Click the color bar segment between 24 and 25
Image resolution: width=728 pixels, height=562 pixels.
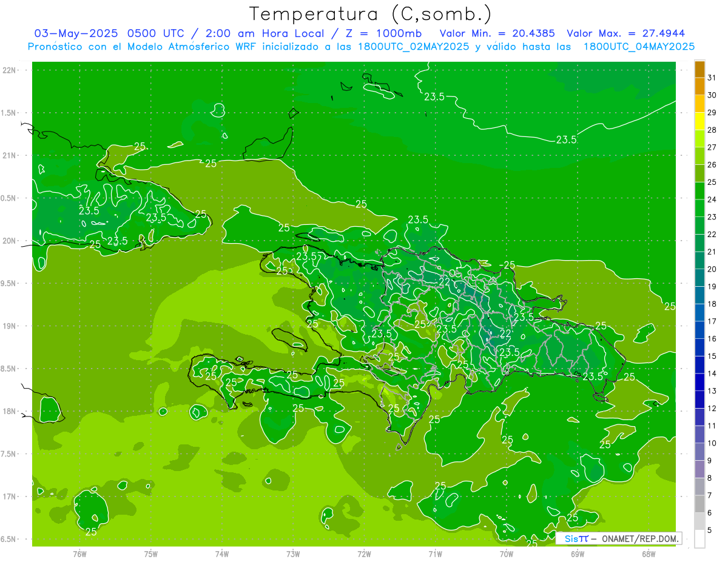click(x=699, y=191)
